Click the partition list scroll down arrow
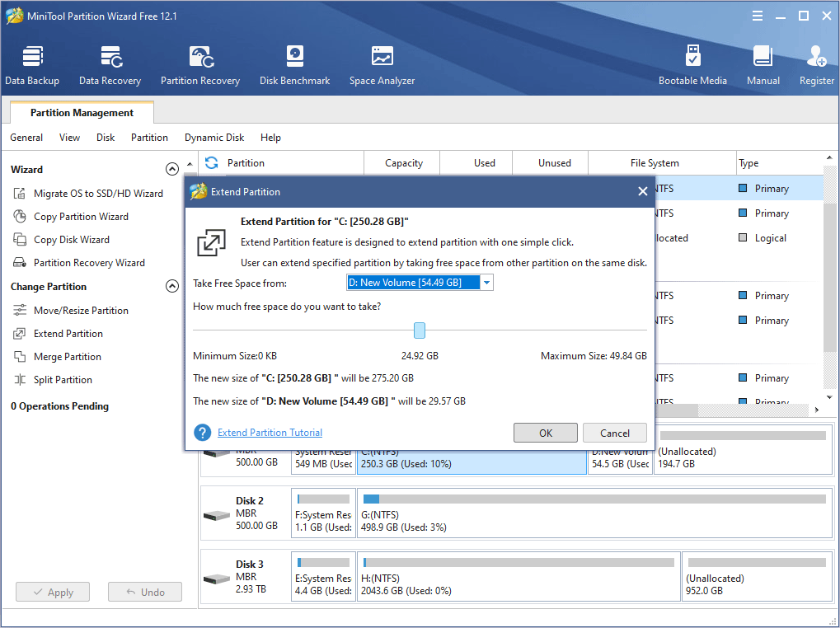This screenshot has height=628, width=840. (x=829, y=397)
